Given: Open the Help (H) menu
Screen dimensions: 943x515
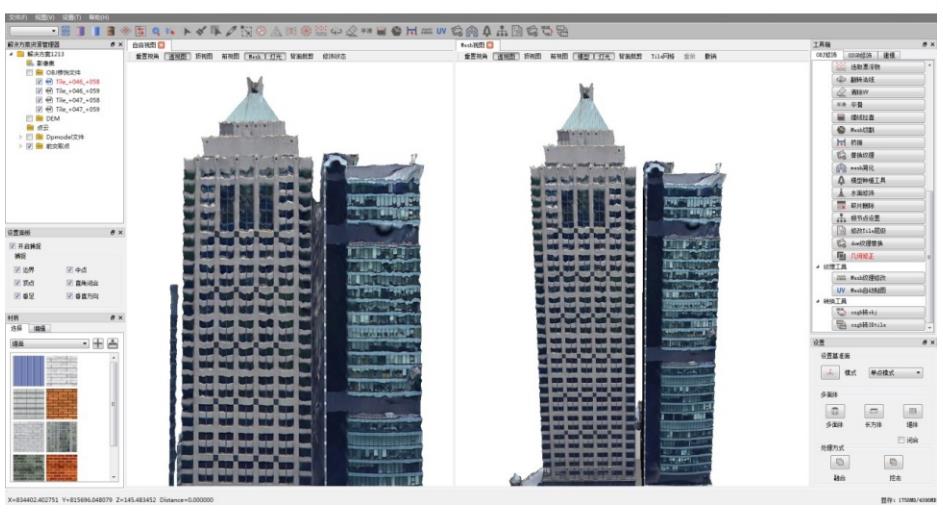Looking at the screenshot, I should coord(99,17).
